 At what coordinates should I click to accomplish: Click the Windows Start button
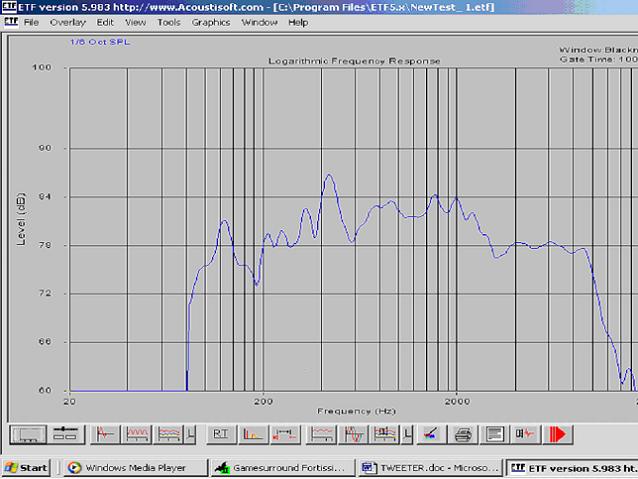(x=27, y=467)
